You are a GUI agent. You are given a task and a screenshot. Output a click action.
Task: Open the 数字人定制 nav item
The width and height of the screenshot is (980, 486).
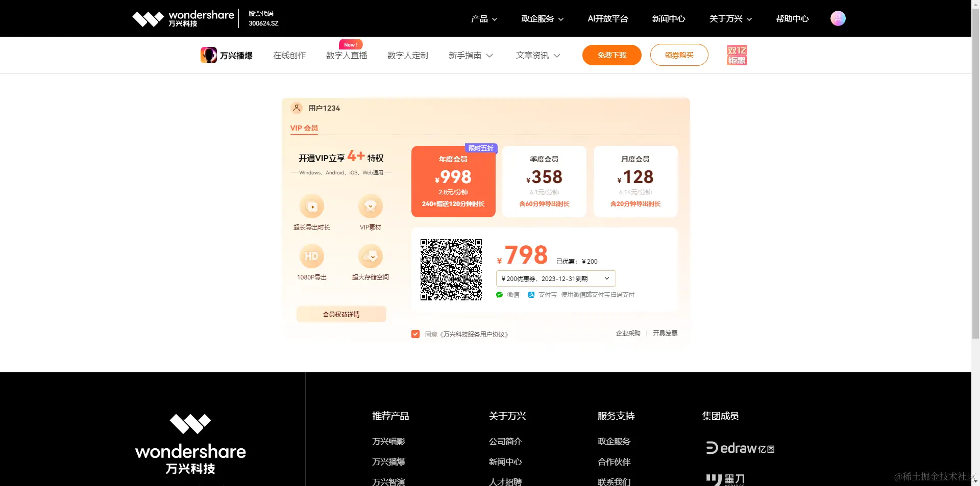pos(408,55)
